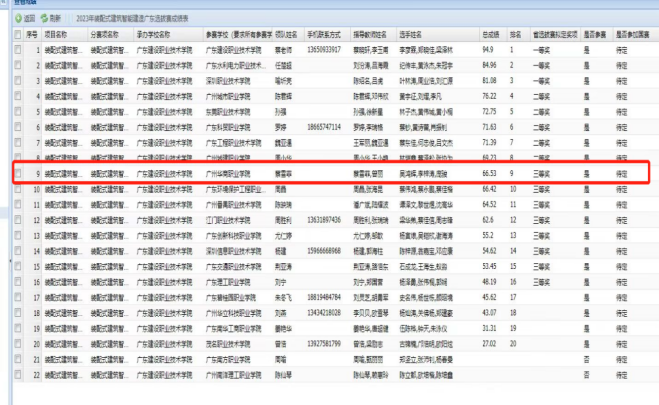The width and height of the screenshot is (659, 405).
Task: Tick the checkbox for row 22
Action: pos(17,375)
